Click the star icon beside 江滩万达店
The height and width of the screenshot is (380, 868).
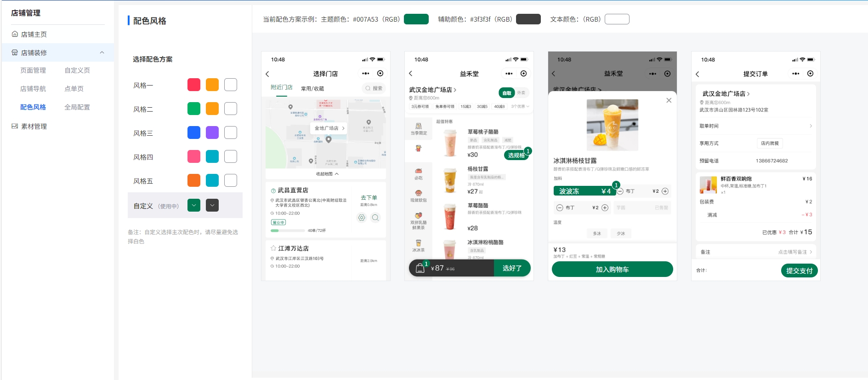[x=273, y=248]
